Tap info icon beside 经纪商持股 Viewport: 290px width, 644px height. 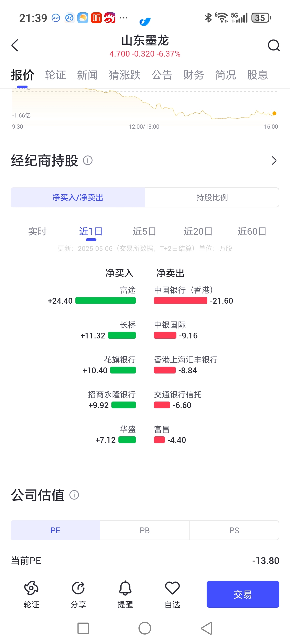click(88, 160)
